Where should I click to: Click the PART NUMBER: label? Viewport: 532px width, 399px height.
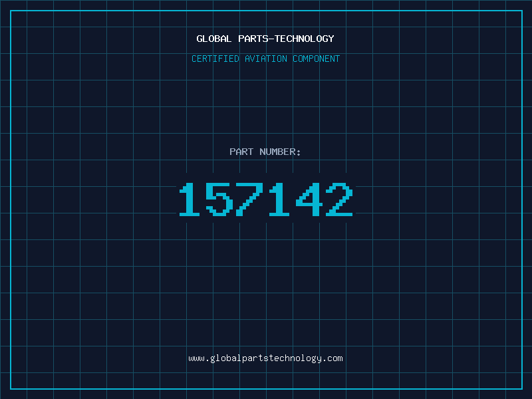tap(265, 152)
